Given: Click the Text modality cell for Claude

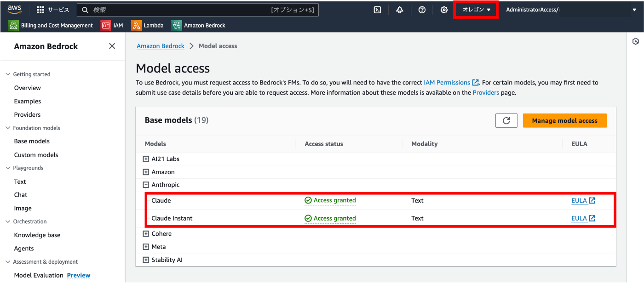Looking at the screenshot, I should pos(417,200).
